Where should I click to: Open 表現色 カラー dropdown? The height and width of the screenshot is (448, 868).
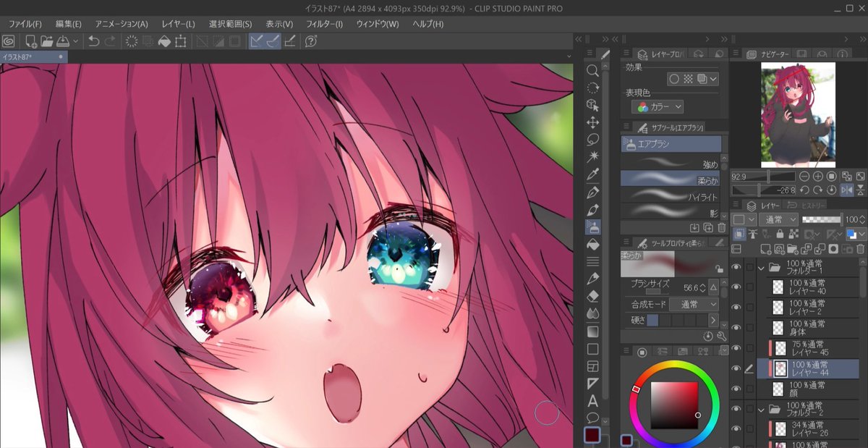(x=658, y=106)
